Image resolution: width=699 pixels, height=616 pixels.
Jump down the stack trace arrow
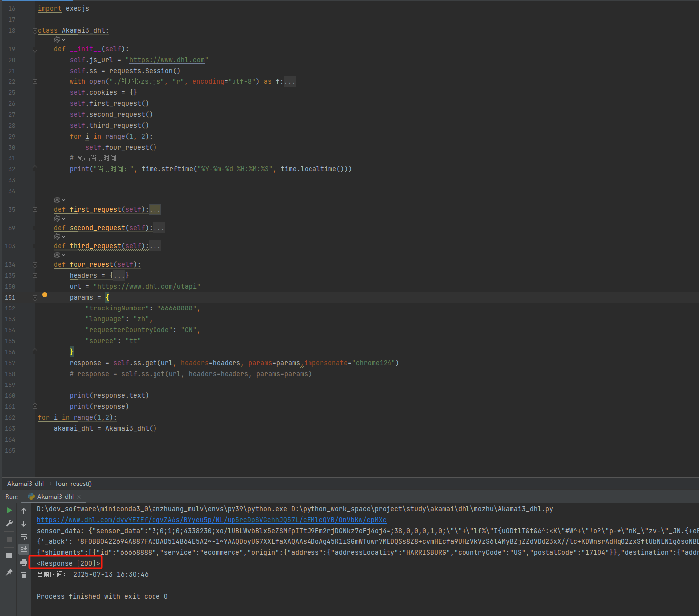24,524
